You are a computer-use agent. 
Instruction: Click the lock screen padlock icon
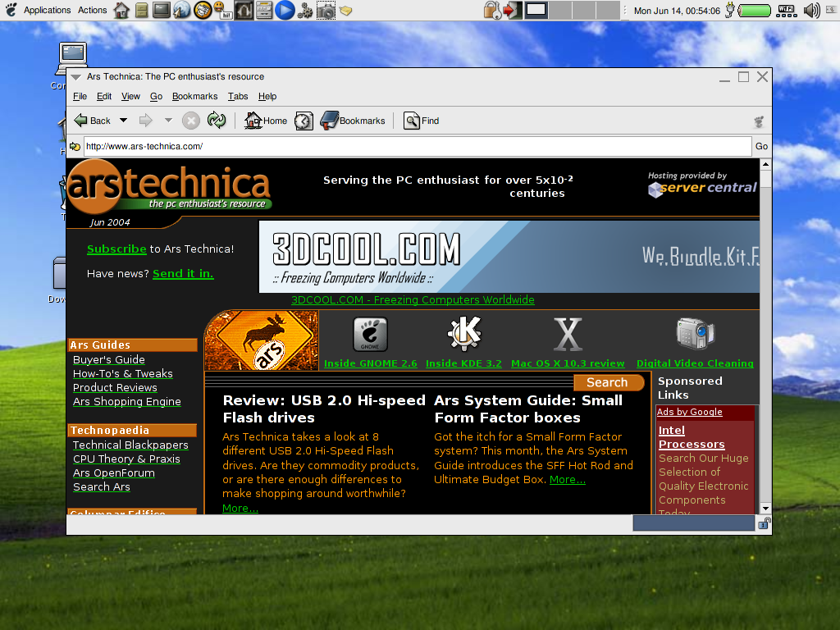492,10
